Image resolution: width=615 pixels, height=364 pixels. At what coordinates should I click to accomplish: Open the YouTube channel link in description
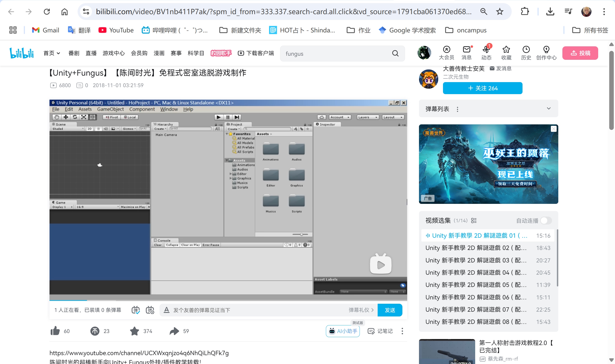pos(139,353)
